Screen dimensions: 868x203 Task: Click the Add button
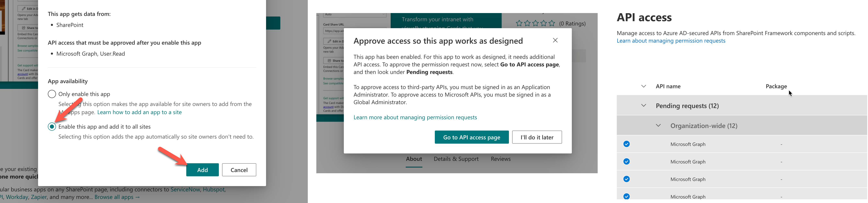click(203, 170)
